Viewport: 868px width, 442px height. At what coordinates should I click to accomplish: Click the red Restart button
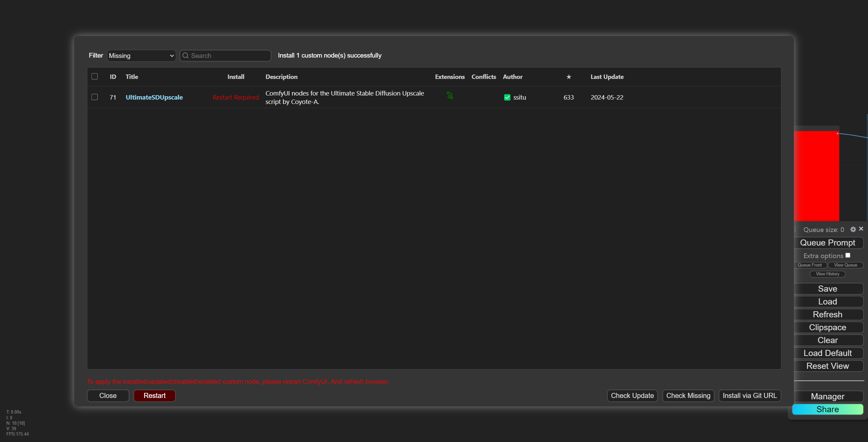[x=155, y=396]
